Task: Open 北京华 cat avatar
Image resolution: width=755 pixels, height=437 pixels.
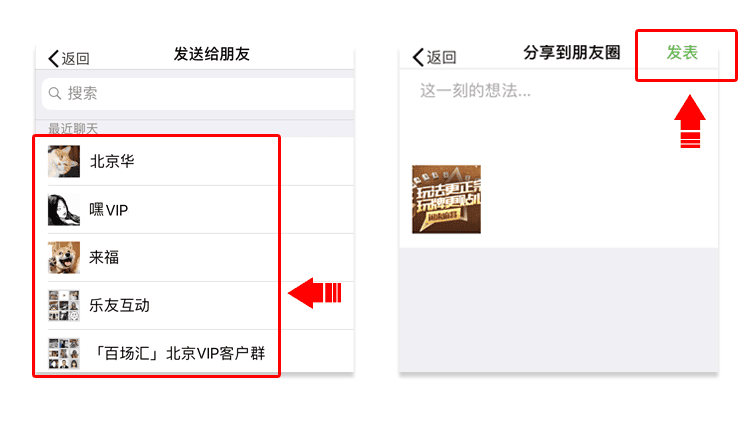Action: (x=64, y=162)
